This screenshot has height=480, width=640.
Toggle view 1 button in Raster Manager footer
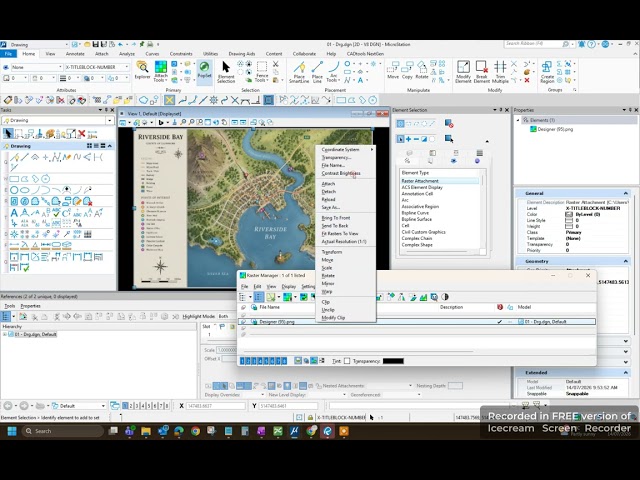click(242, 361)
